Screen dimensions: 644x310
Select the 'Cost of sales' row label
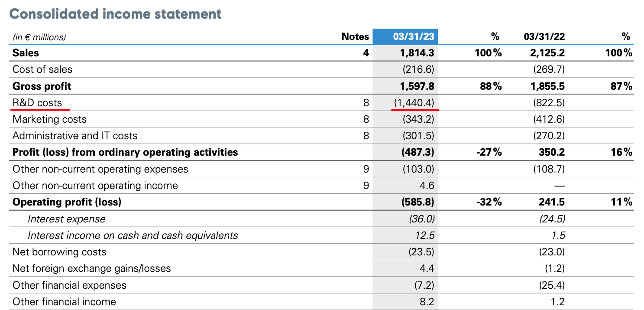pos(42,69)
